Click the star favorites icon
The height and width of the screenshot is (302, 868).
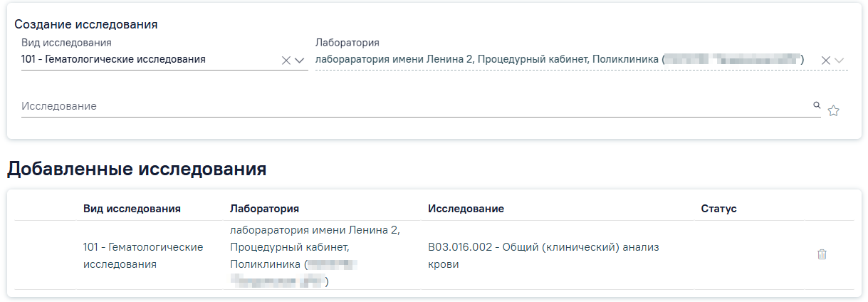[x=834, y=110]
